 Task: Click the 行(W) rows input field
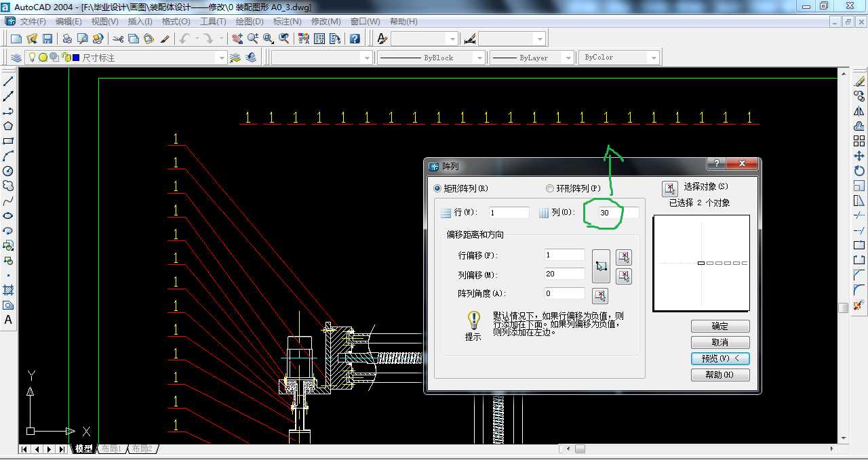(508, 213)
